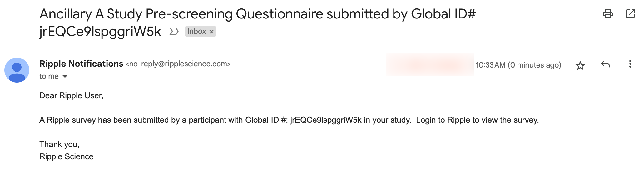This screenshot has height=189, width=644.
Task: Click the no-reply@ripplescience.com address
Action: point(178,64)
